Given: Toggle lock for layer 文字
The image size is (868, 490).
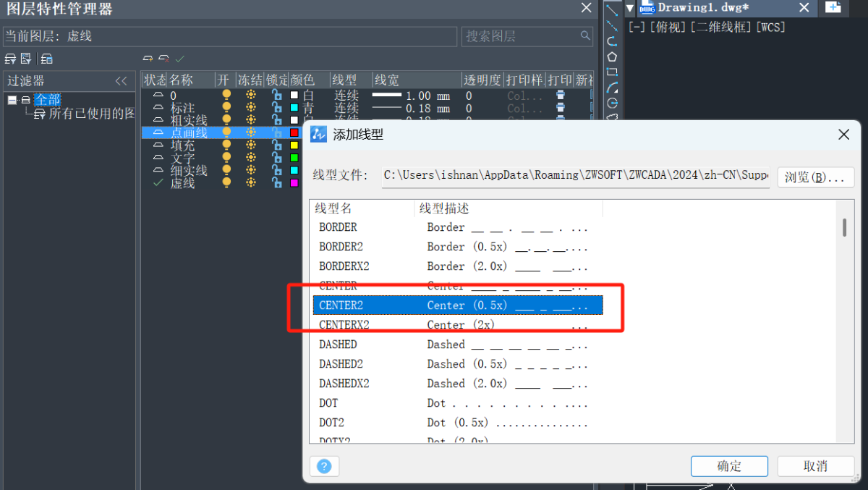Looking at the screenshot, I should pos(276,158).
